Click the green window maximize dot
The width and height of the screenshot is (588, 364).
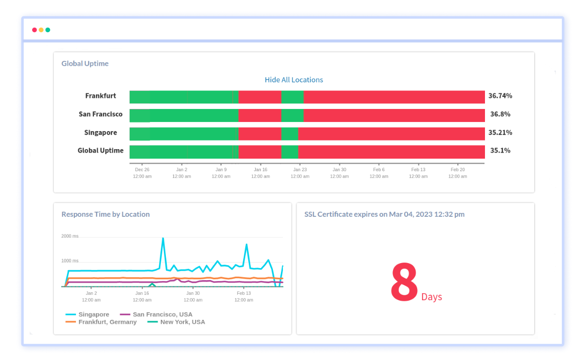coord(48,30)
